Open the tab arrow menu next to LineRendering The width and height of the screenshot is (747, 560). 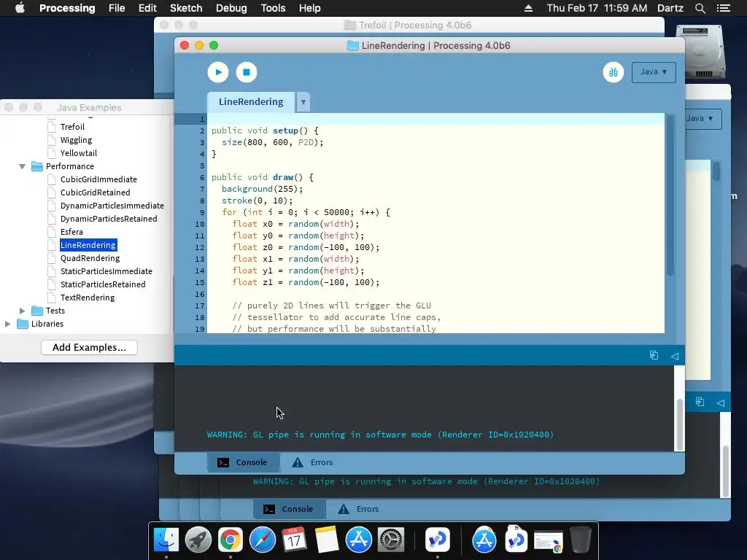click(x=303, y=102)
